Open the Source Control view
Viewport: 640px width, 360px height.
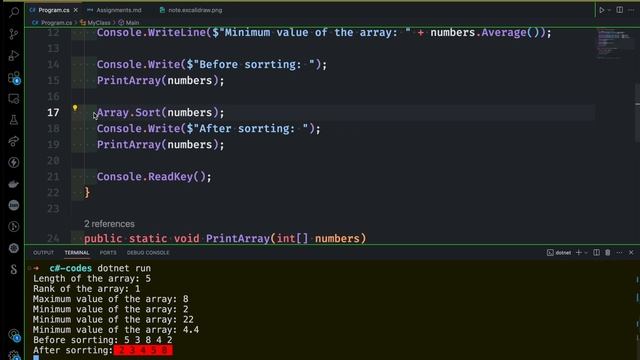(13, 34)
